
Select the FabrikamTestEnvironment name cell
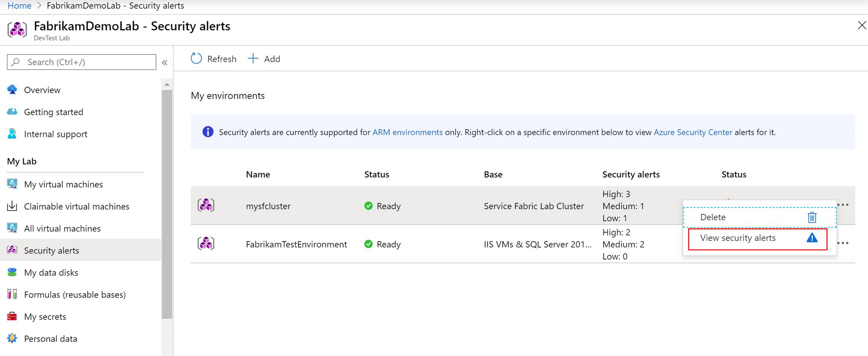[296, 244]
